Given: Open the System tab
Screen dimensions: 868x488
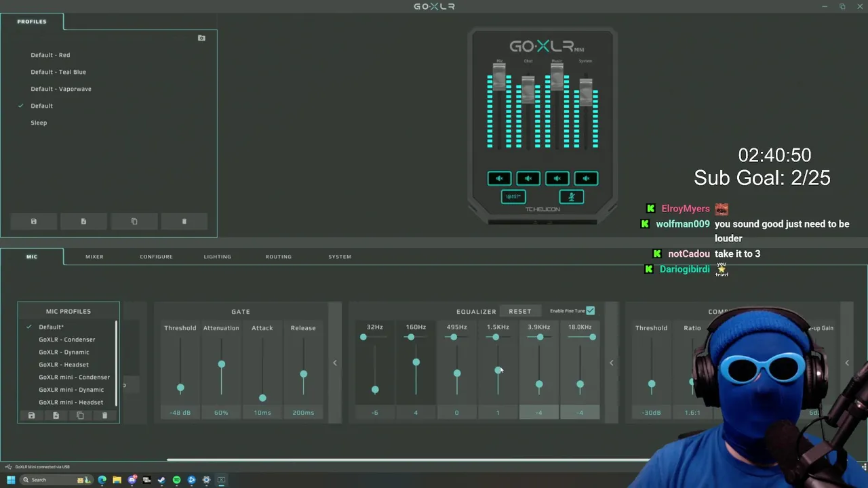Looking at the screenshot, I should click(x=340, y=257).
